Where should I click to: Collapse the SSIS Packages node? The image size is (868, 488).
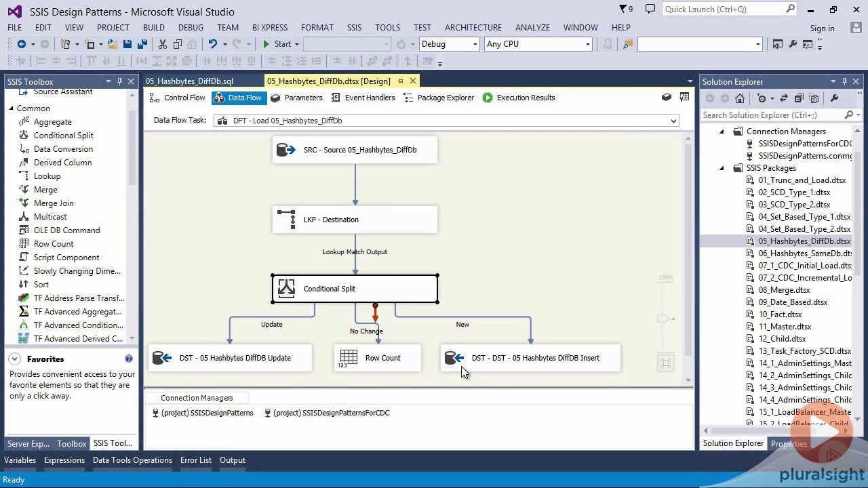pyautogui.click(x=722, y=168)
